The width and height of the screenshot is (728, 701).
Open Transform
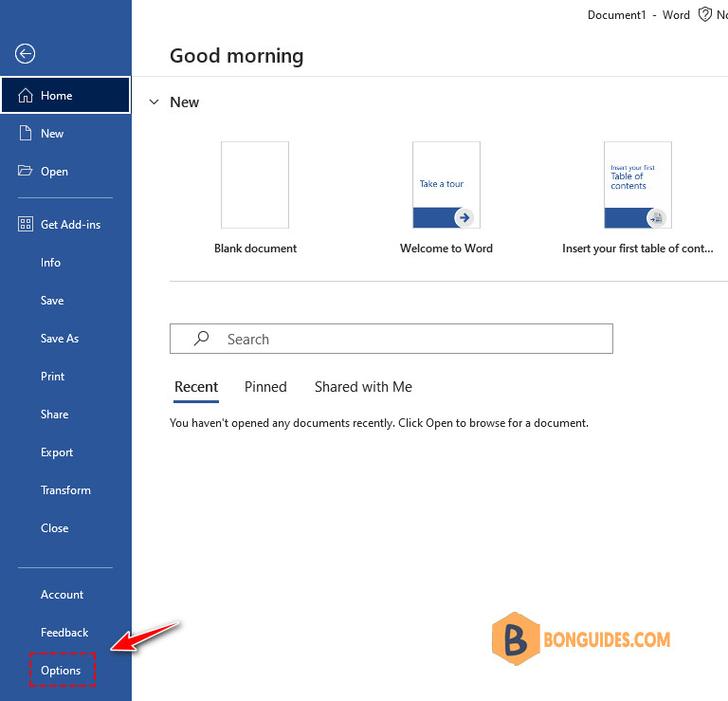(65, 490)
